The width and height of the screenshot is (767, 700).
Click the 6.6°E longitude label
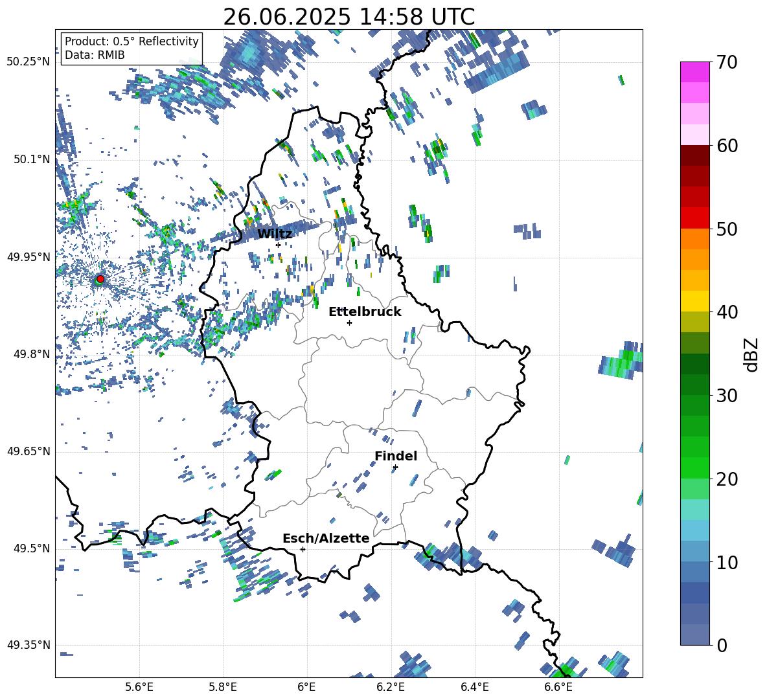coord(558,687)
